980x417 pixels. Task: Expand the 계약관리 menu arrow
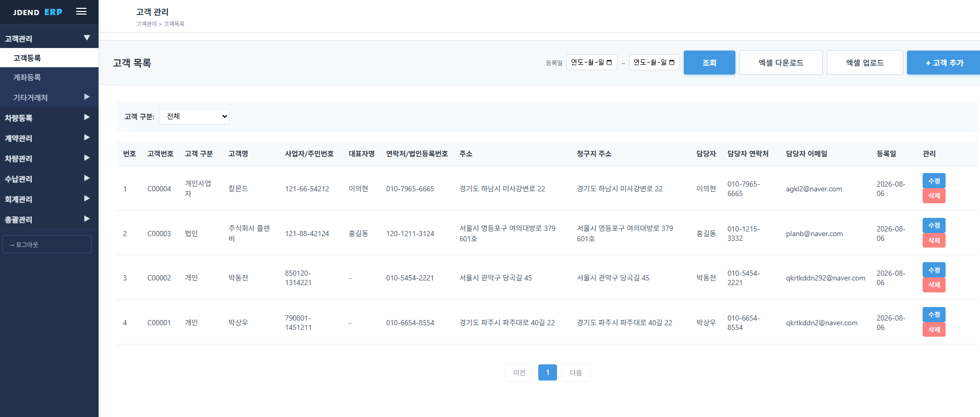[x=87, y=138]
